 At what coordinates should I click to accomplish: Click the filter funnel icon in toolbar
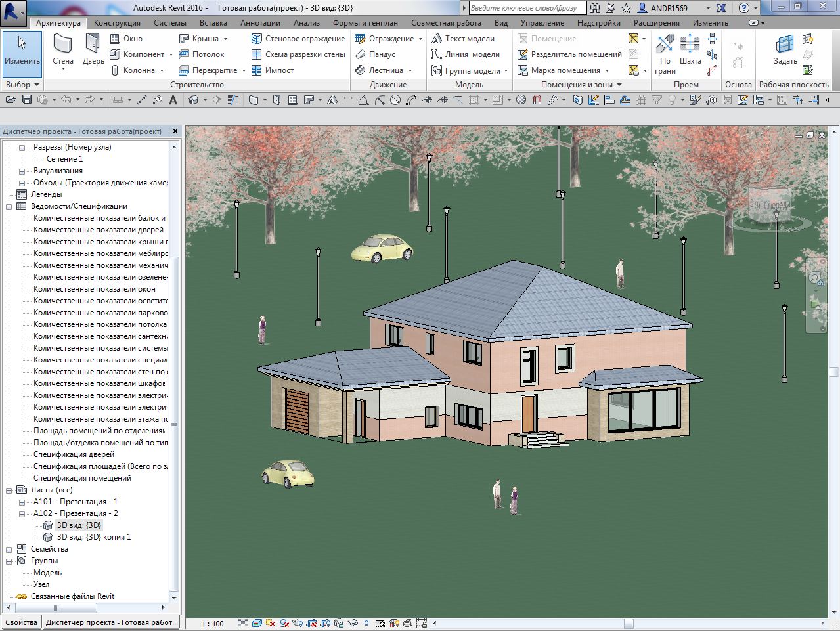[x=656, y=100]
